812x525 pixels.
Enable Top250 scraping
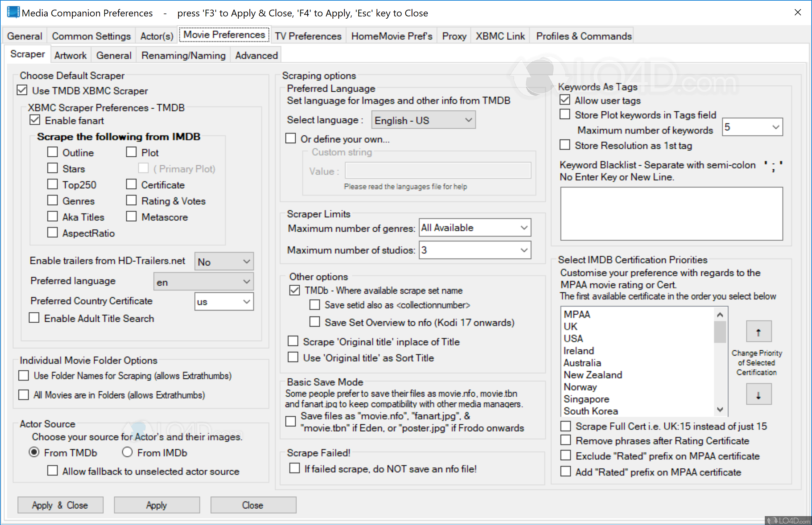click(52, 184)
